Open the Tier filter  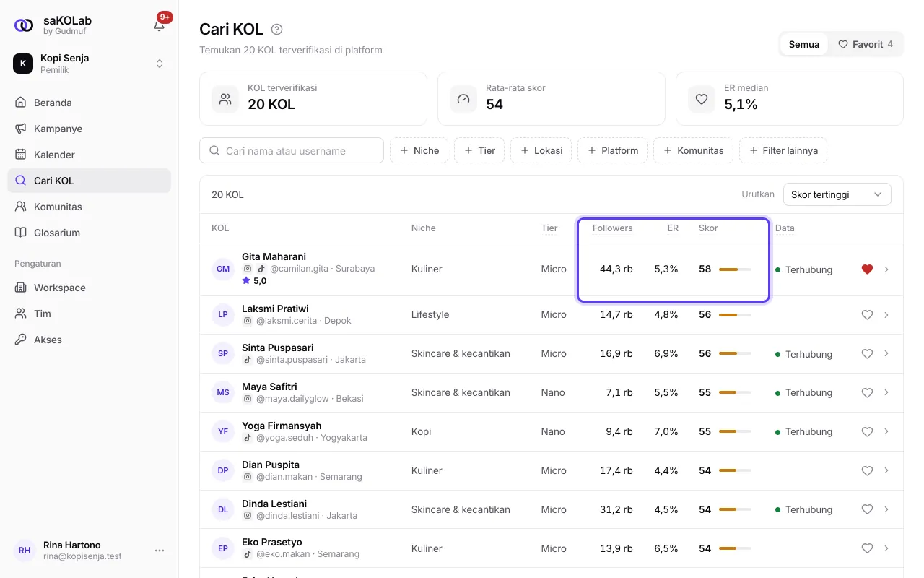pos(479,150)
